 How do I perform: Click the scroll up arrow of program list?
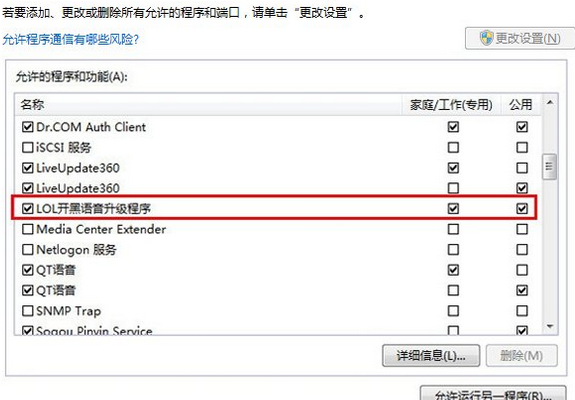(x=549, y=103)
